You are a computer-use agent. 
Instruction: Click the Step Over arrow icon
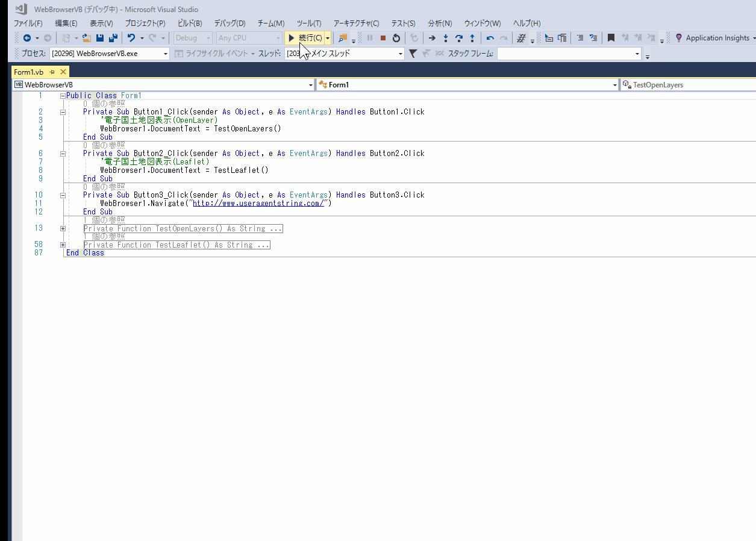458,38
